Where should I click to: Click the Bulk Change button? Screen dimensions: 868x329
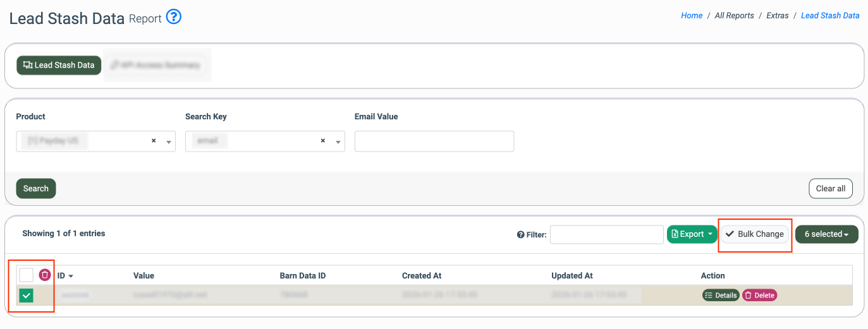pyautogui.click(x=755, y=234)
